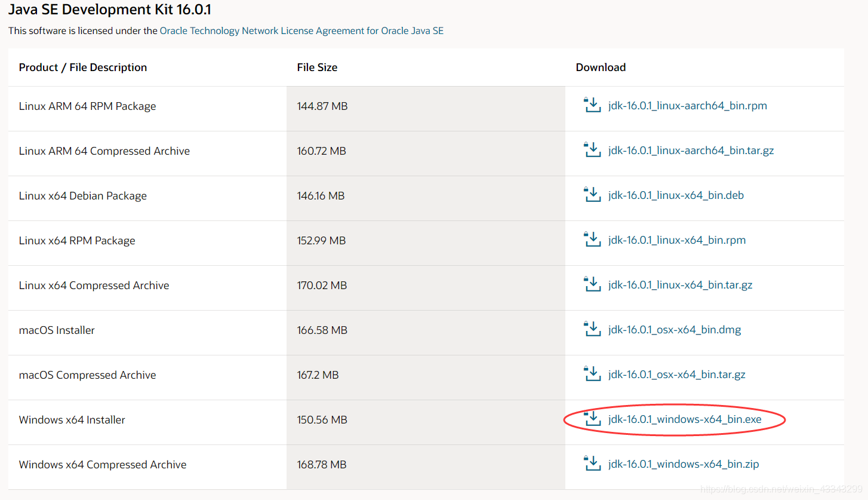Click download icon beside osx-x64_bin.dmg

[x=592, y=329]
